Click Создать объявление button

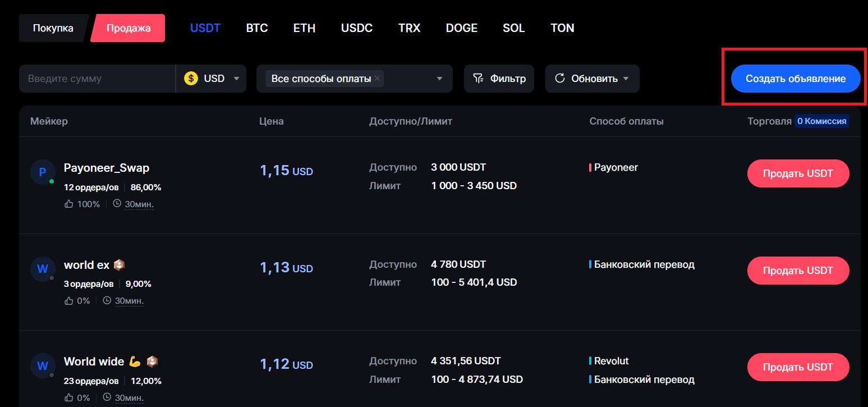(x=796, y=79)
